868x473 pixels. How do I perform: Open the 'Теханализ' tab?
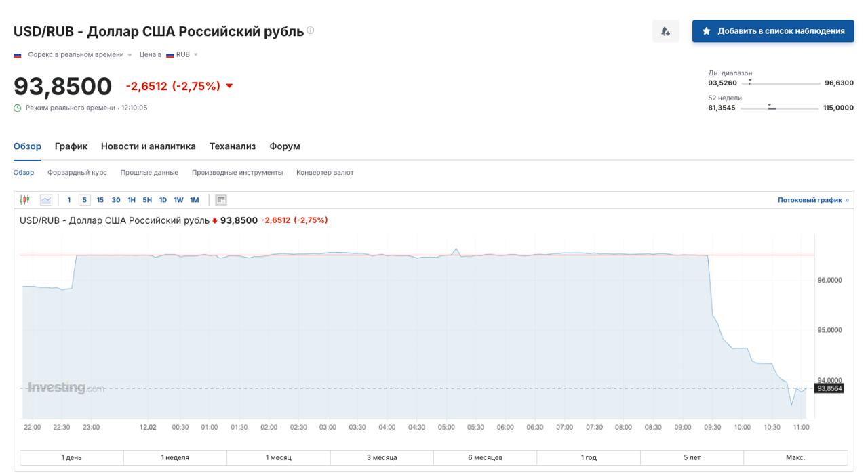233,146
